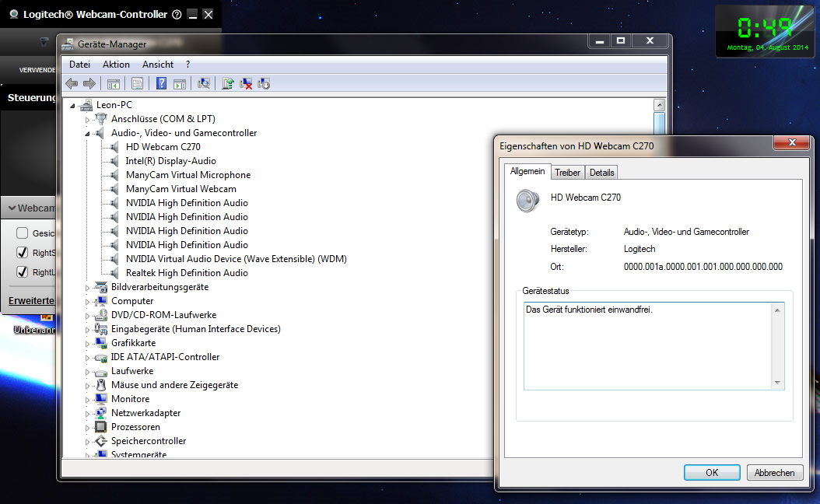
Task: Click the disable device icon with down arrow
Action: pyautogui.click(x=264, y=84)
